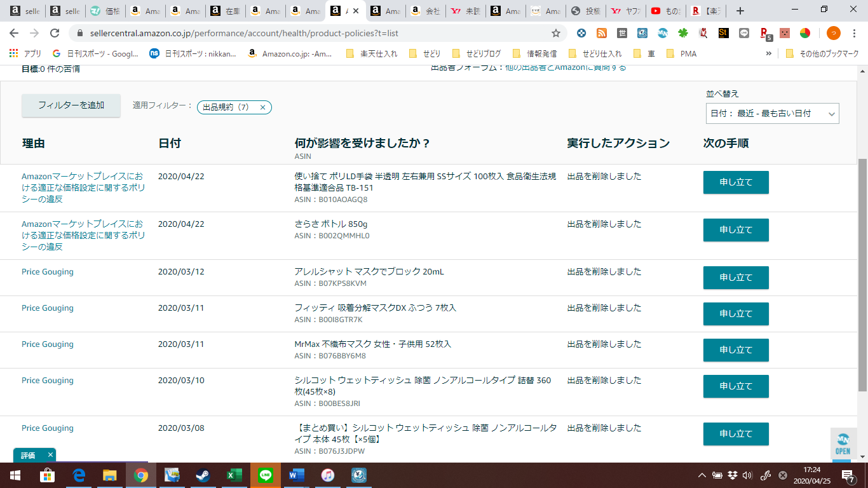Viewport: 868px width, 488px height.
Task: Click the blue circular cross extension
Action: [581, 33]
